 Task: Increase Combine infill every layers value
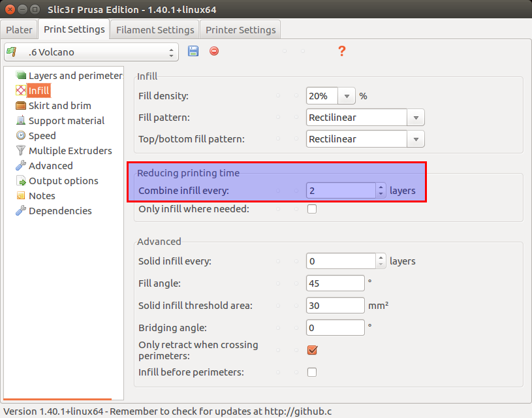point(381,187)
